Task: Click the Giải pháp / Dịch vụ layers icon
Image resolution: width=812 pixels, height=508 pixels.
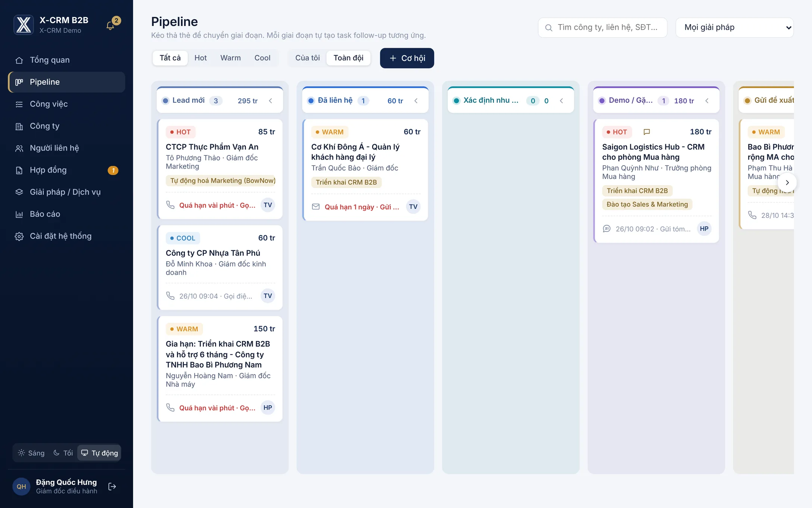Action: tap(19, 192)
